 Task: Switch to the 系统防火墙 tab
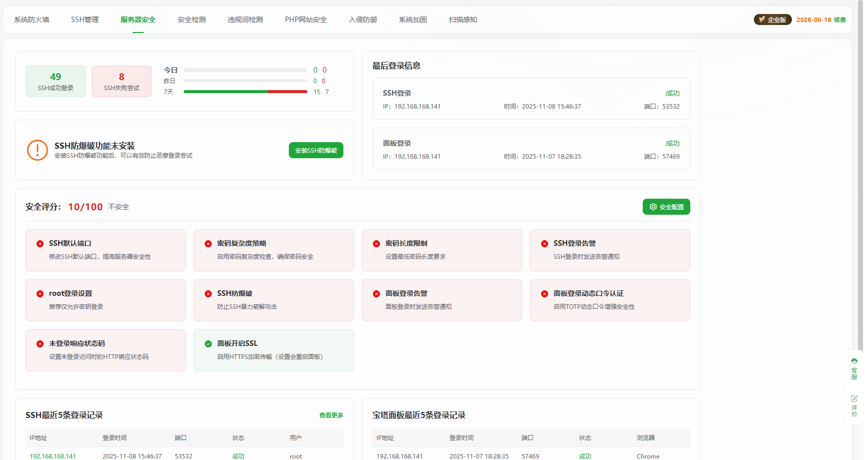coord(32,20)
